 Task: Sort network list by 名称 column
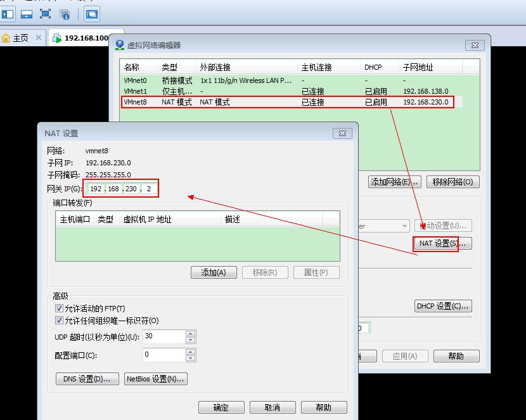click(139, 67)
